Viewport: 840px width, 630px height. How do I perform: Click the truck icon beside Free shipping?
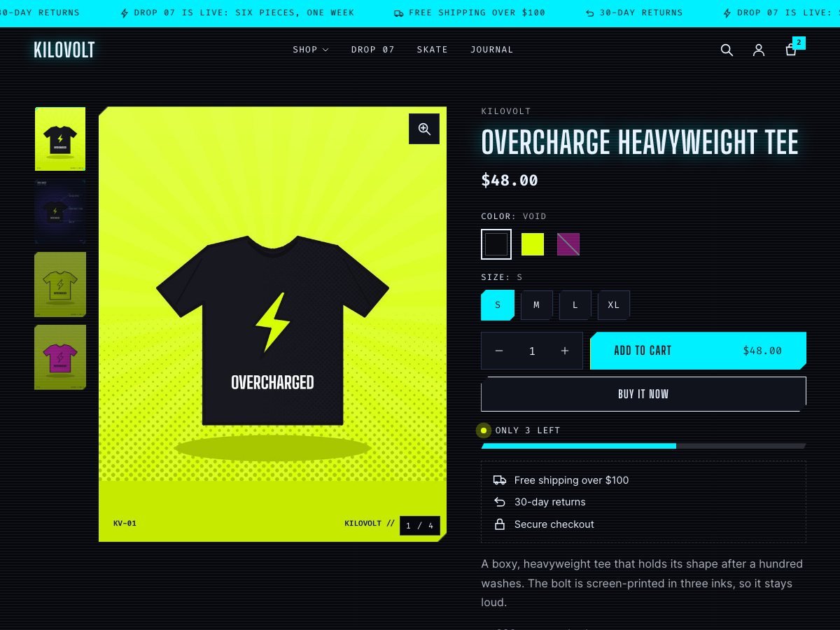pos(500,480)
